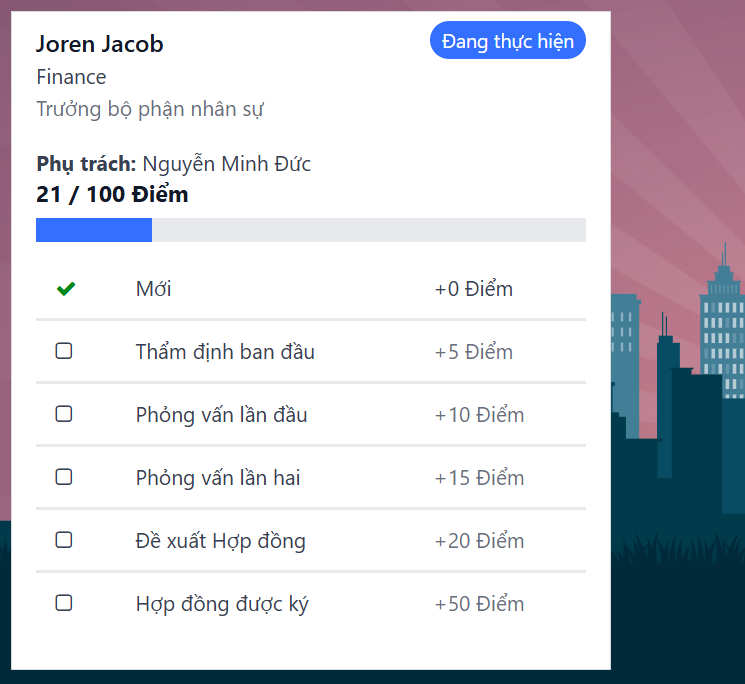Image resolution: width=745 pixels, height=684 pixels.
Task: Click the Phỏng vấn lần đầu label
Action: pyautogui.click(x=221, y=415)
